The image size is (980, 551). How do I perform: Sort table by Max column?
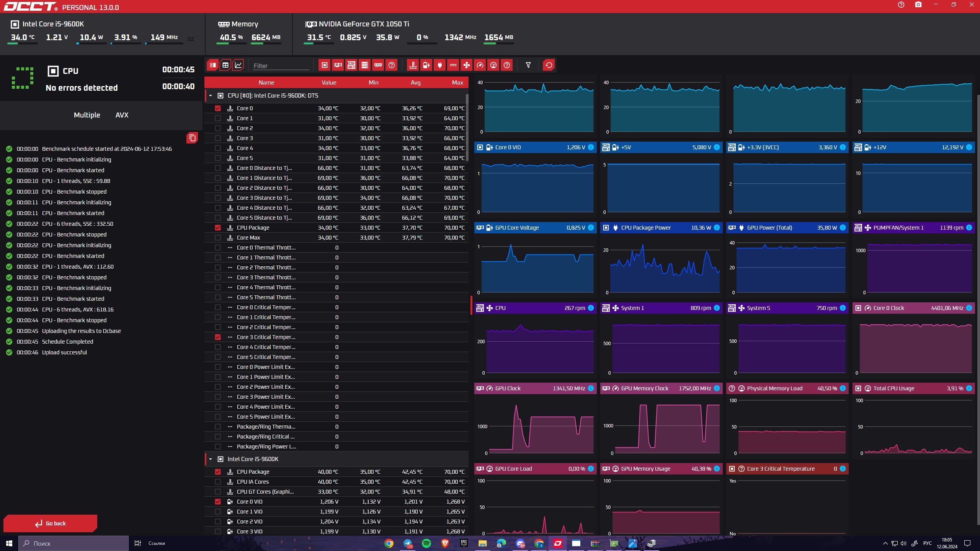tap(457, 83)
